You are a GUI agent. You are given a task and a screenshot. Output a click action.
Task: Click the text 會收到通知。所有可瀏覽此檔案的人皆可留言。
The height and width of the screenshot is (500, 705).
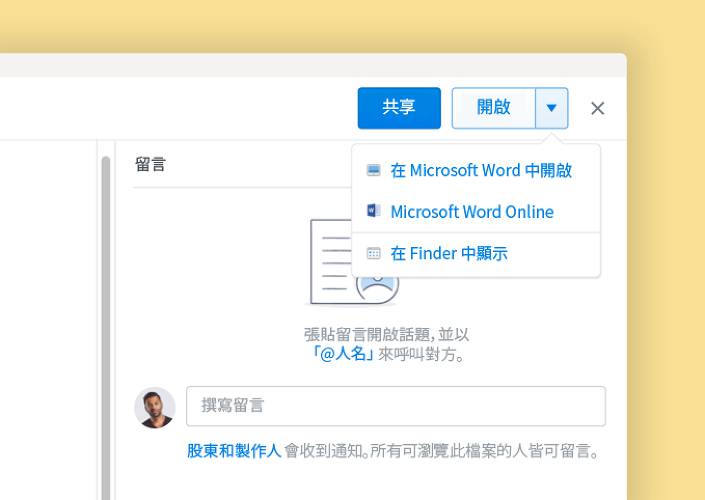pyautogui.click(x=442, y=451)
